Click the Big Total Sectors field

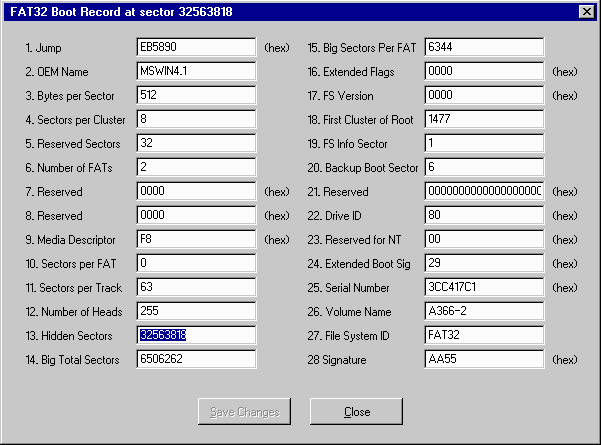196,359
